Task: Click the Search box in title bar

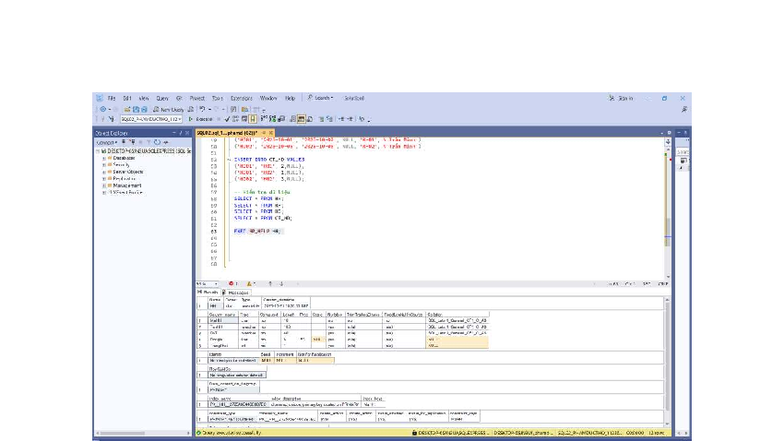Action: pos(320,98)
